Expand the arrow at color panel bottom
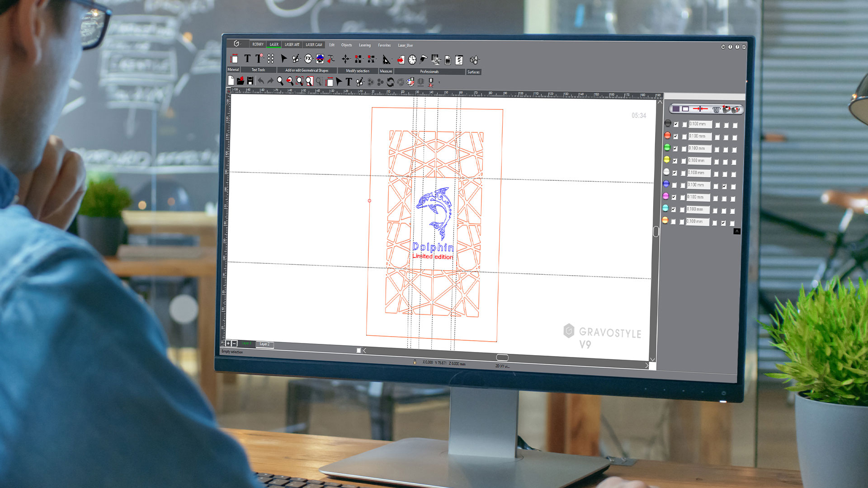 [x=737, y=231]
